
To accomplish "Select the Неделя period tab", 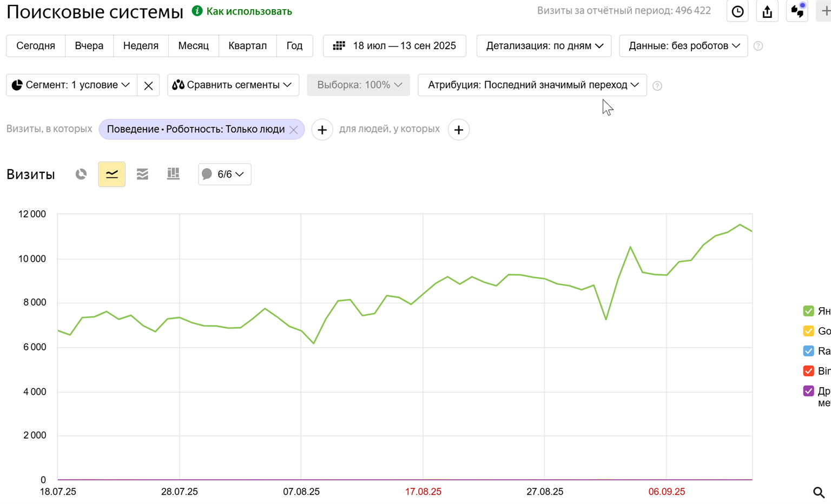I will tap(141, 46).
